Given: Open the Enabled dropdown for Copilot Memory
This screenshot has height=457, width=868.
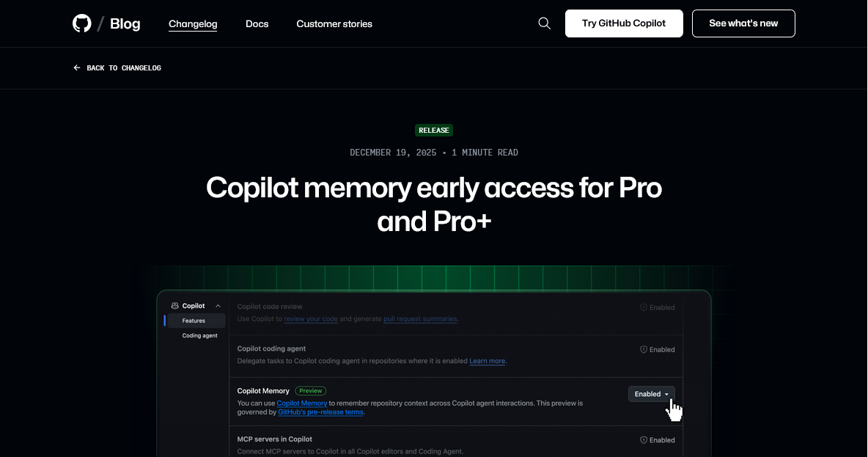Looking at the screenshot, I should pos(651,394).
